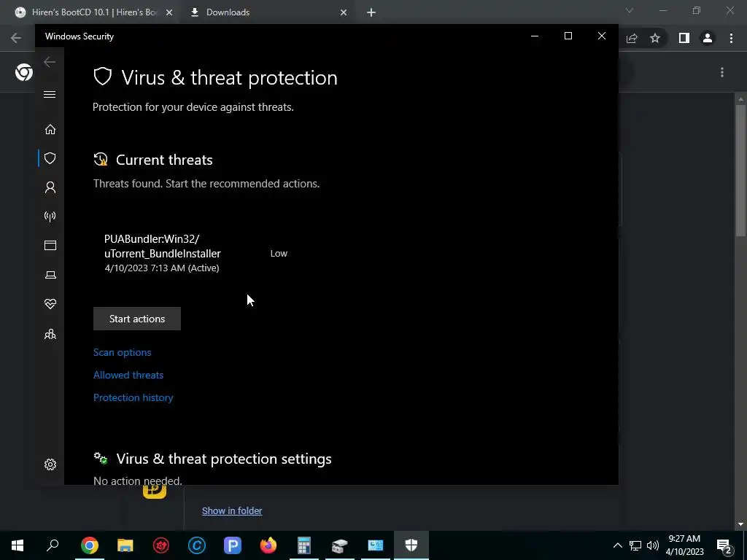Open Windows Security from taskbar

[x=411, y=545]
